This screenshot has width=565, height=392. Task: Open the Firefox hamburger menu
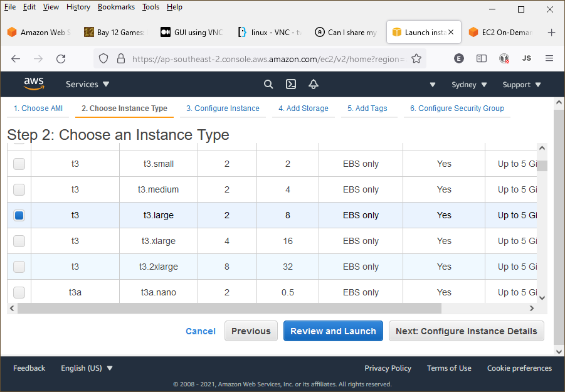(x=549, y=58)
